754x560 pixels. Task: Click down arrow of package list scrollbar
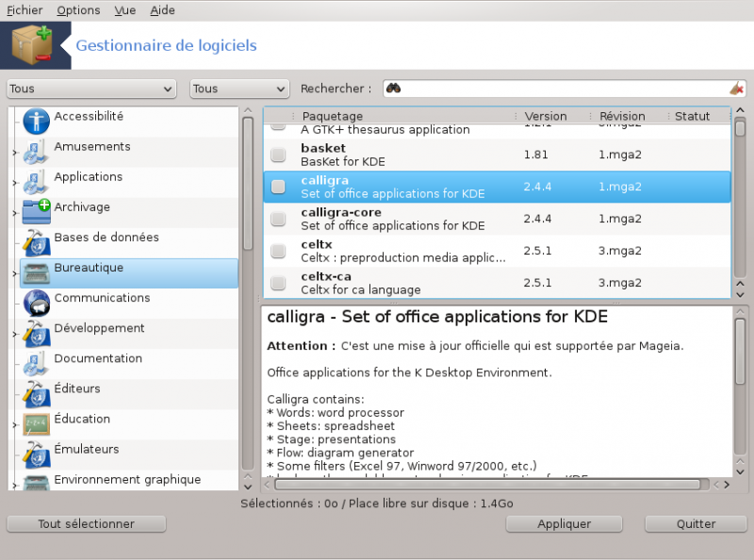point(741,294)
